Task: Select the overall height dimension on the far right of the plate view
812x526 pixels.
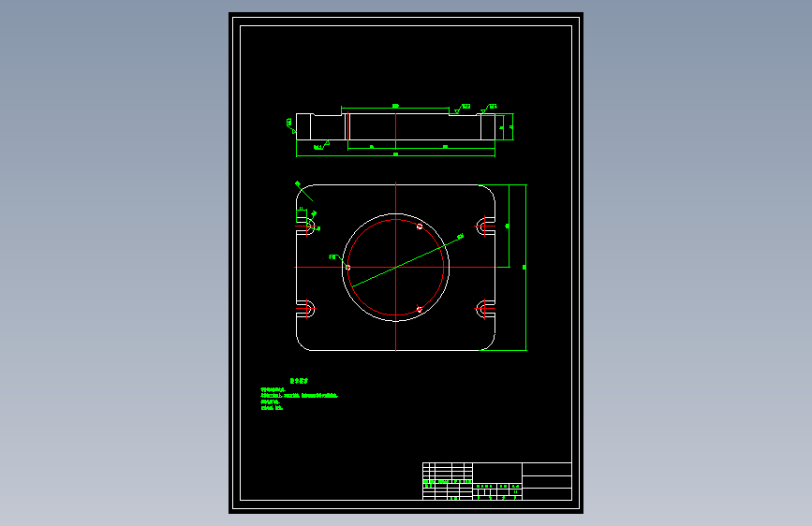Action: (x=525, y=268)
